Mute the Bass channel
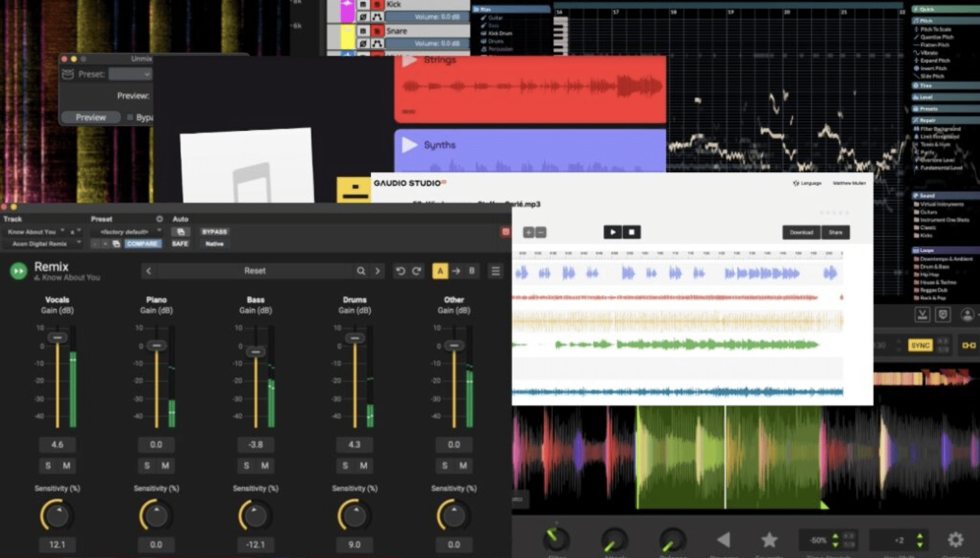This screenshot has width=980, height=558. pyautogui.click(x=264, y=466)
